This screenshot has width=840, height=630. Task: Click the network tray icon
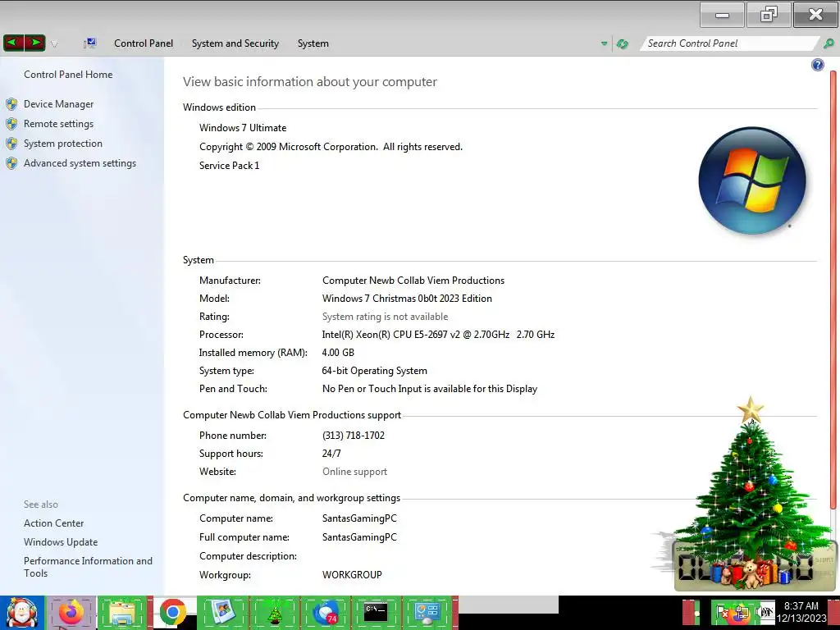[742, 613]
